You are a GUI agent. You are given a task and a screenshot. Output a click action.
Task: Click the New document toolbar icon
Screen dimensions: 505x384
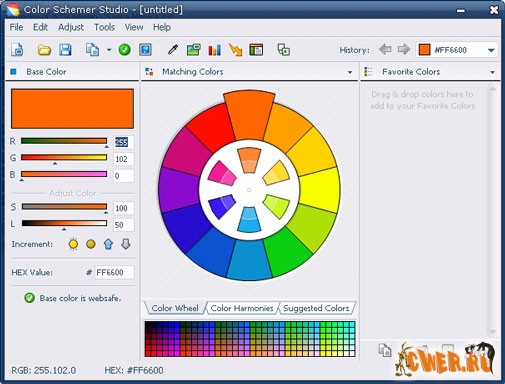coord(17,50)
